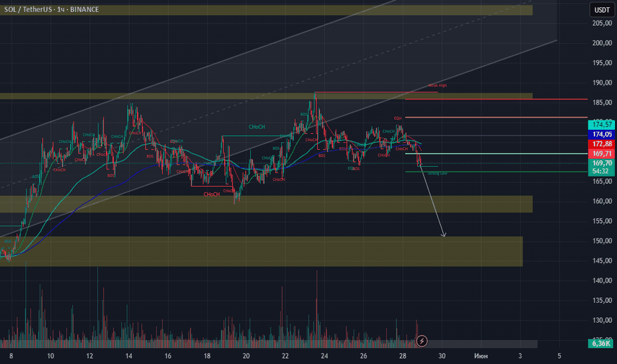Click the EQH label beside the salmon line
This screenshot has height=364, width=617.
(x=398, y=118)
